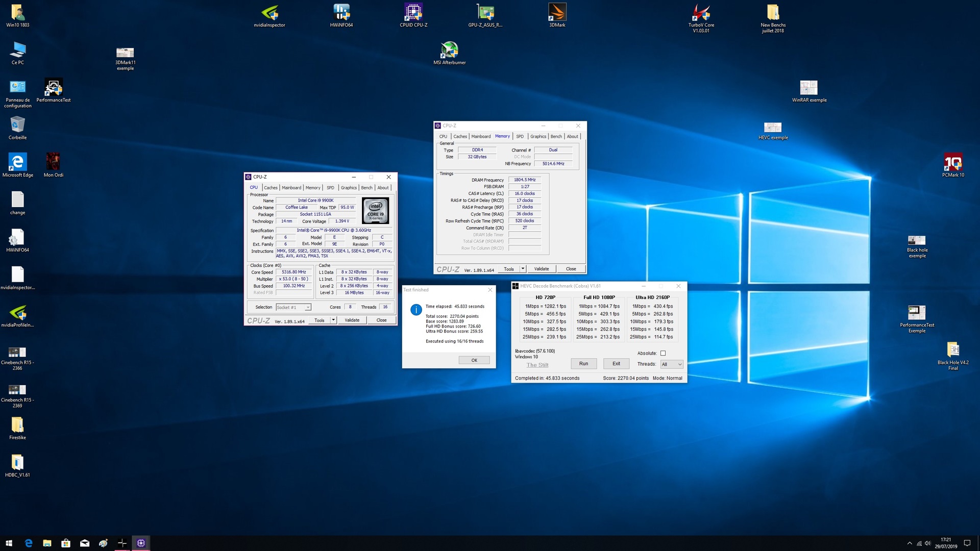Launch PerformanceTest desktop shortcut
980x551 pixels.
[x=54, y=91]
